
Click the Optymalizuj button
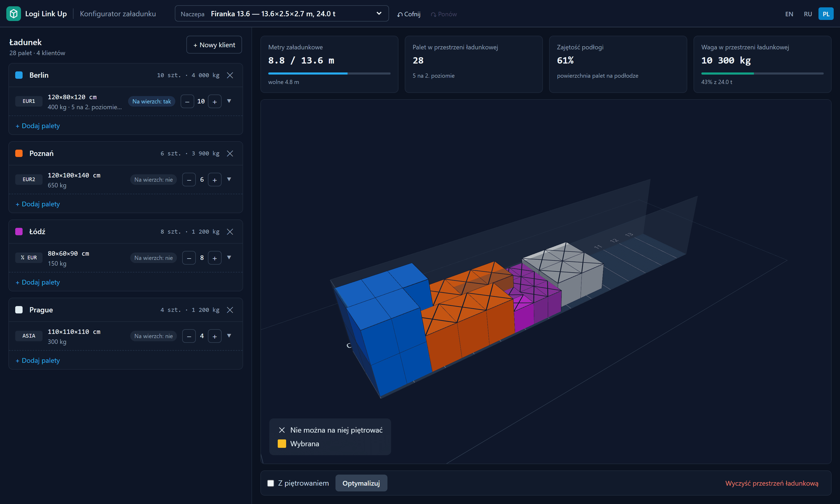coord(361,483)
